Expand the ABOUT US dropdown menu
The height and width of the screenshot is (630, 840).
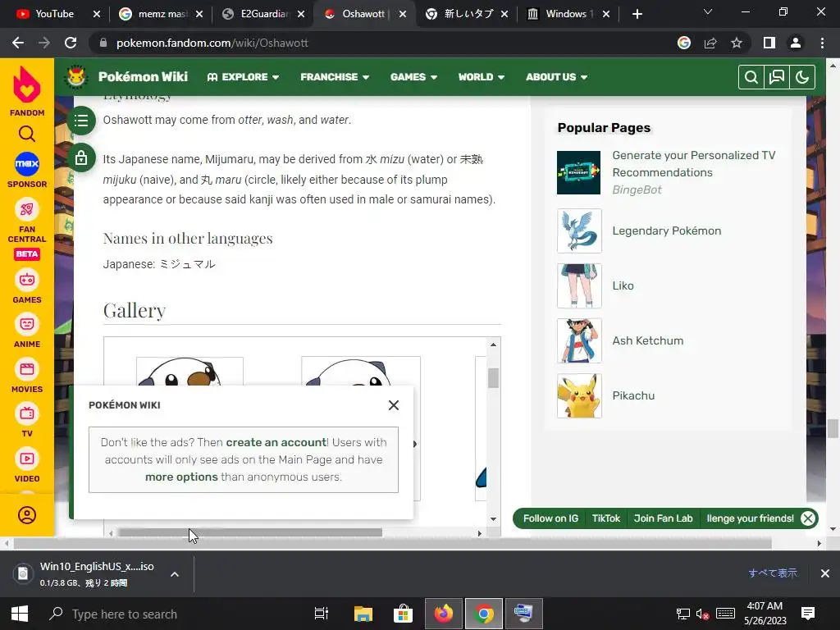pyautogui.click(x=557, y=77)
